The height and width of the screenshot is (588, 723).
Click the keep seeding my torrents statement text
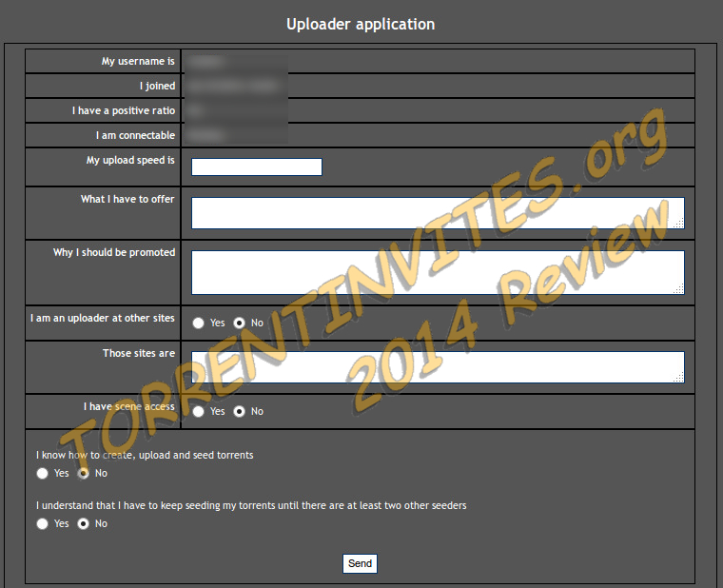251,506
